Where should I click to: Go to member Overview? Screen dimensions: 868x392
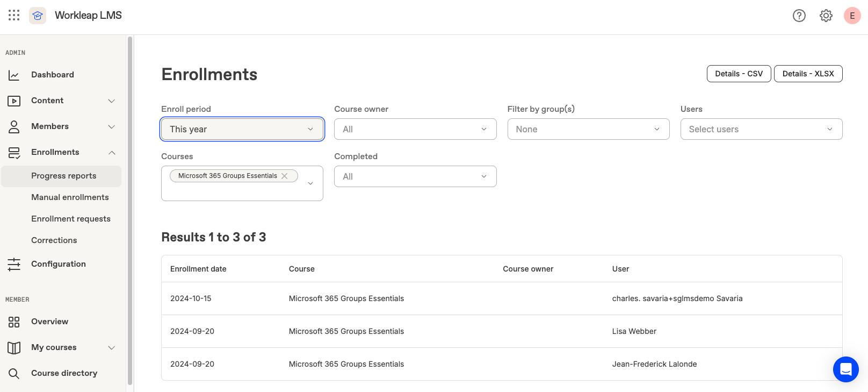pyautogui.click(x=49, y=322)
